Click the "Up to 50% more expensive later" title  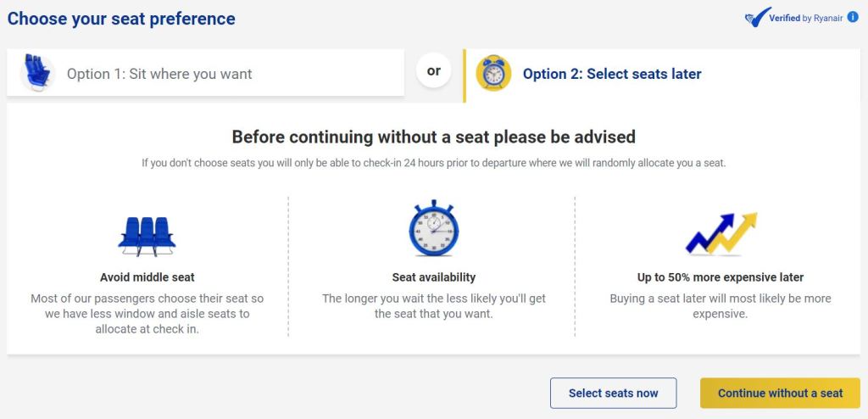[720, 277]
